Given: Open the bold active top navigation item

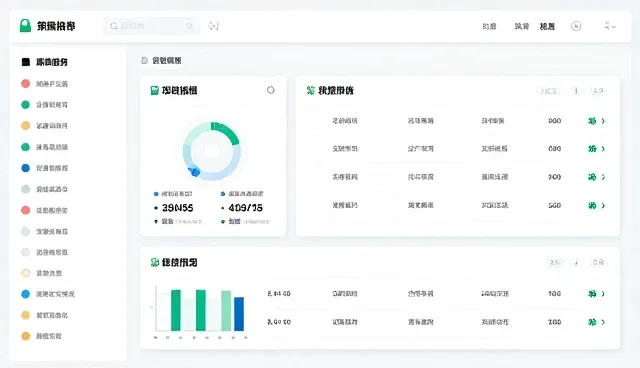Looking at the screenshot, I should [x=547, y=27].
